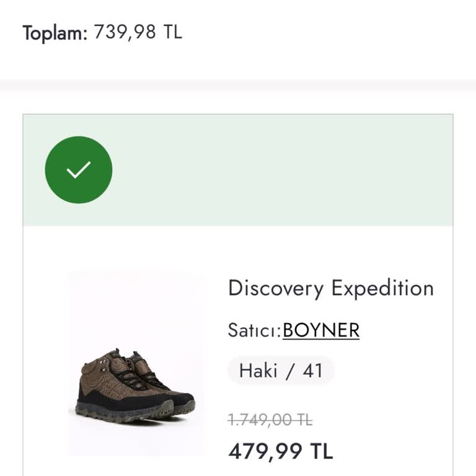Screen dimensions: 476x476
Task: Click the bold Toplam label
Action: pos(56,33)
